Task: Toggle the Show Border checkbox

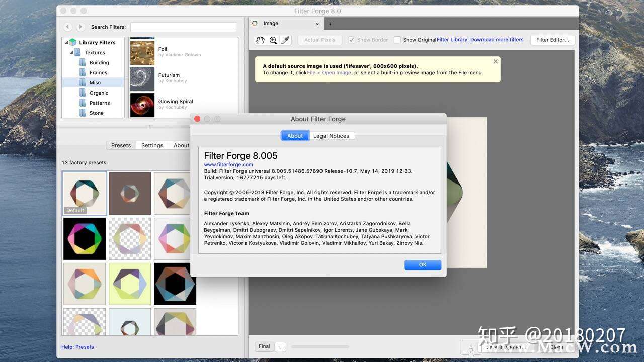Action: (x=352, y=40)
